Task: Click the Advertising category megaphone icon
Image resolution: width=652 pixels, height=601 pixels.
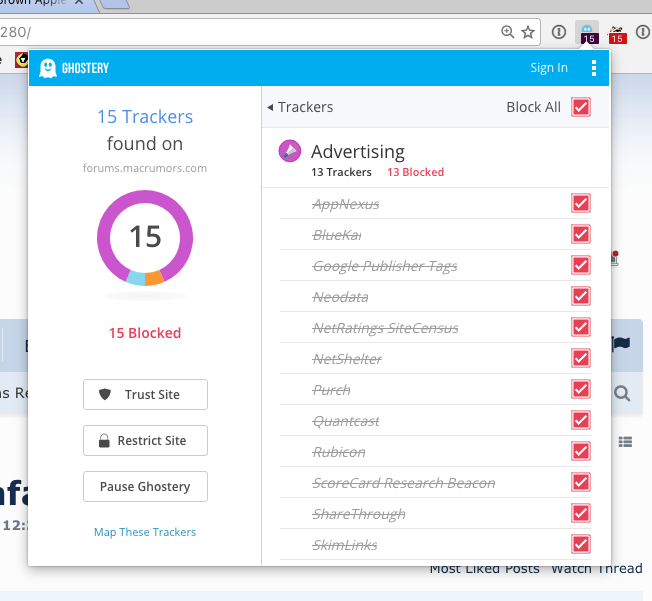Action: pos(290,151)
